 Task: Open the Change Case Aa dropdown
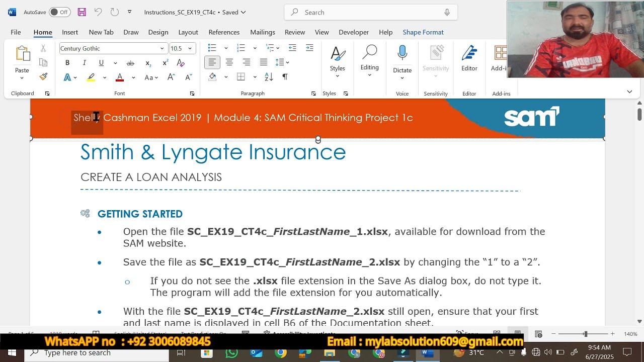pos(151,77)
